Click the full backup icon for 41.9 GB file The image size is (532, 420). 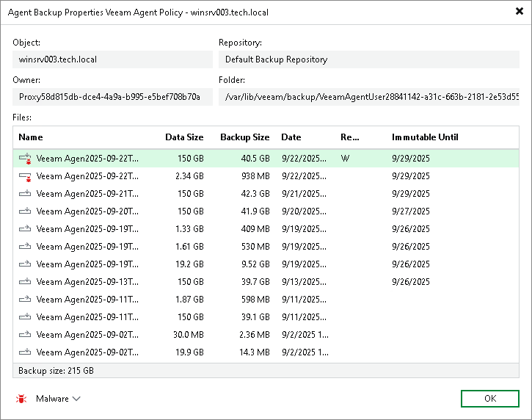[x=25, y=211]
